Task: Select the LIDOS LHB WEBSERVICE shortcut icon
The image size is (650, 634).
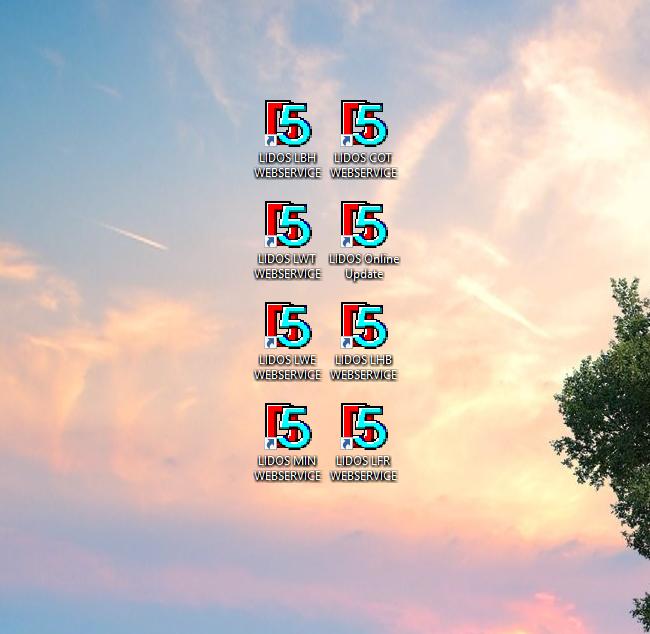Action: pos(364,325)
